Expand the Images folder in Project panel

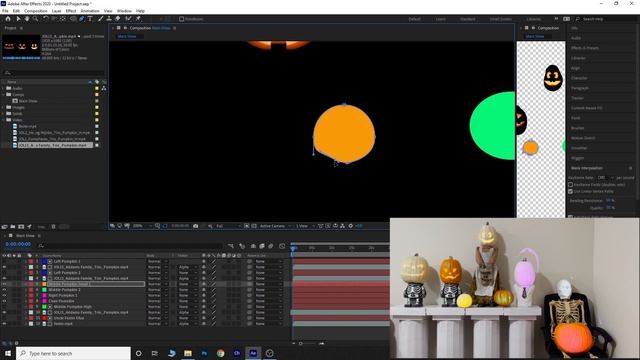pyautogui.click(x=3, y=107)
